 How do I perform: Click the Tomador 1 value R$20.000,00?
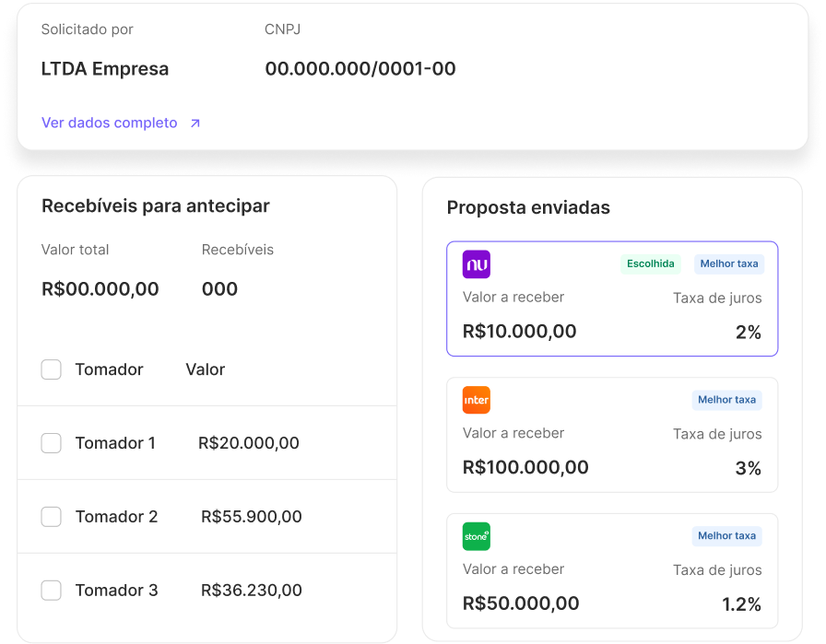pyautogui.click(x=249, y=443)
